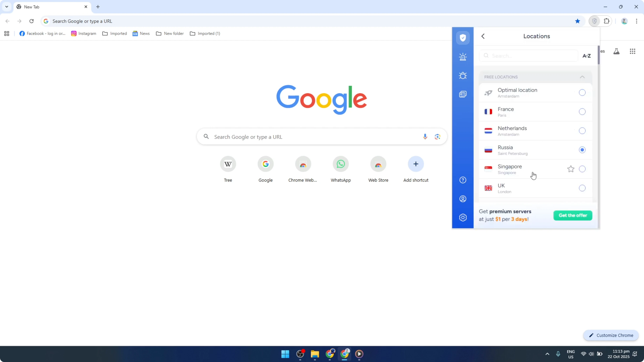Screen dimensions: 644x362
Task: Open WhatsApp shortcut tile
Action: coord(341,169)
